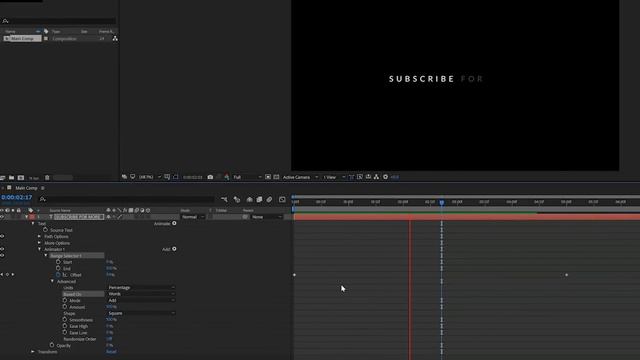Image resolution: width=640 pixels, height=360 pixels.
Task: Toggle Motion Blur enable icon in timeline
Action: (x=269, y=199)
